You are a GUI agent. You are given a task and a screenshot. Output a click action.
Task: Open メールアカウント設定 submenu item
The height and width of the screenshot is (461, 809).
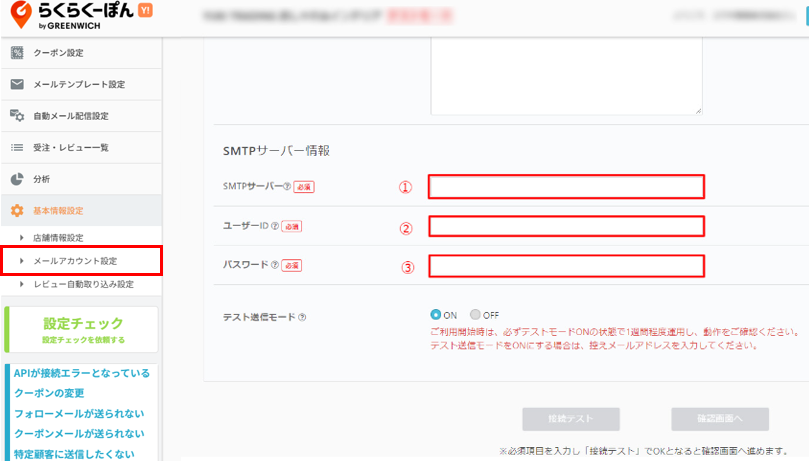(75, 261)
